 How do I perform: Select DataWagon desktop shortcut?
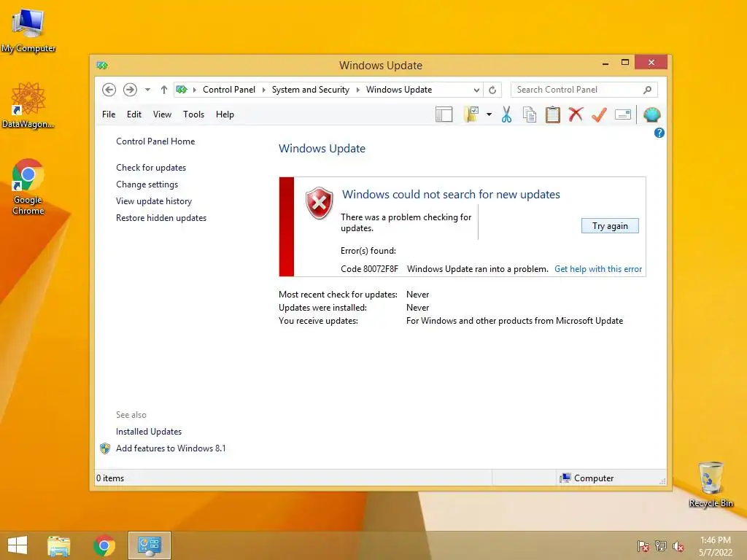[28, 105]
